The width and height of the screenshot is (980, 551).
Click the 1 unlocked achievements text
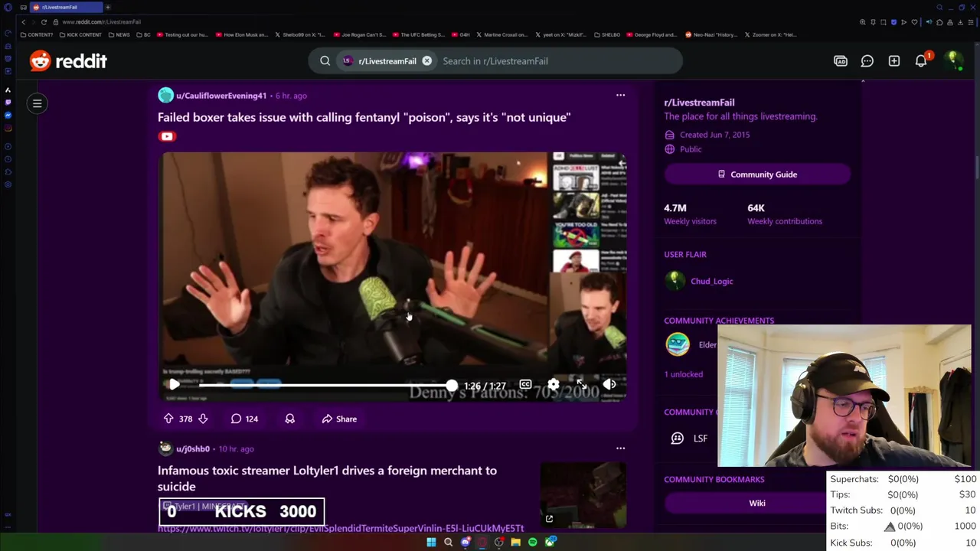coord(683,374)
